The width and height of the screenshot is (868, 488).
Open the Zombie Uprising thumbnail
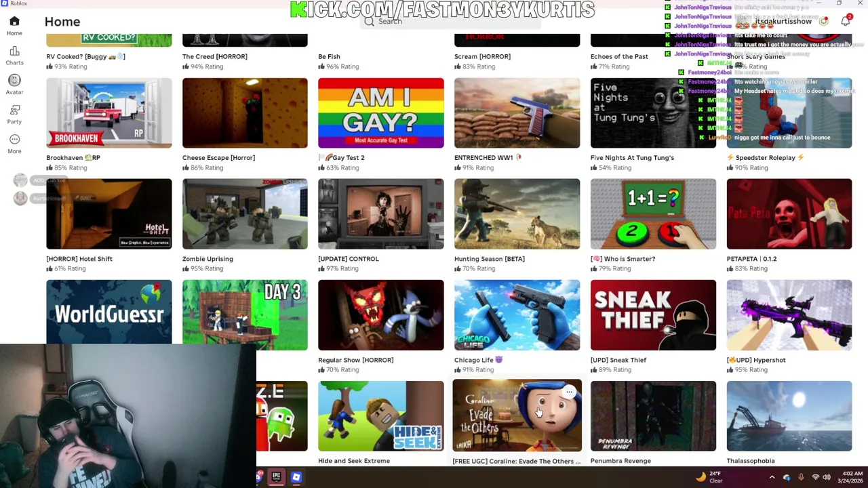point(245,213)
